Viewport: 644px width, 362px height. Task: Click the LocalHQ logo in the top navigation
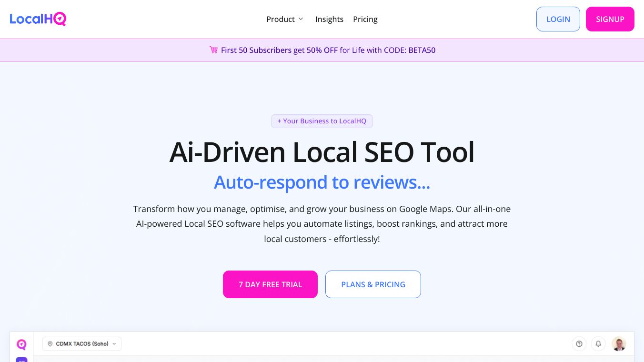point(38,19)
